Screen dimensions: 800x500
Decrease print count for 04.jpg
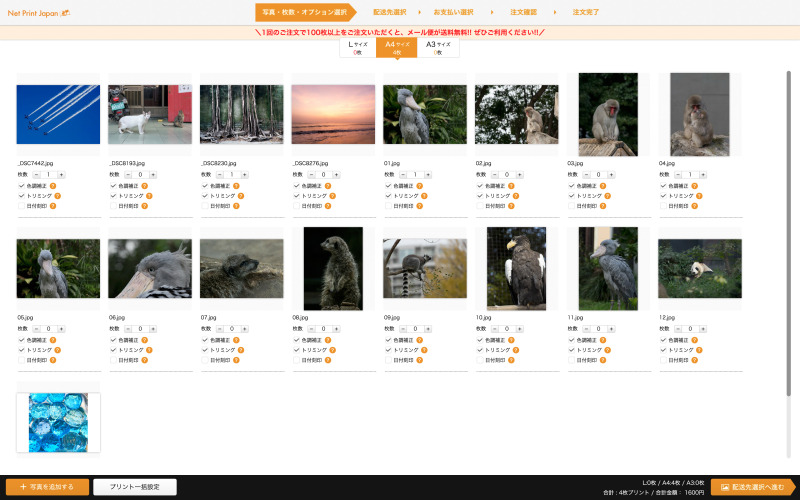tap(678, 175)
